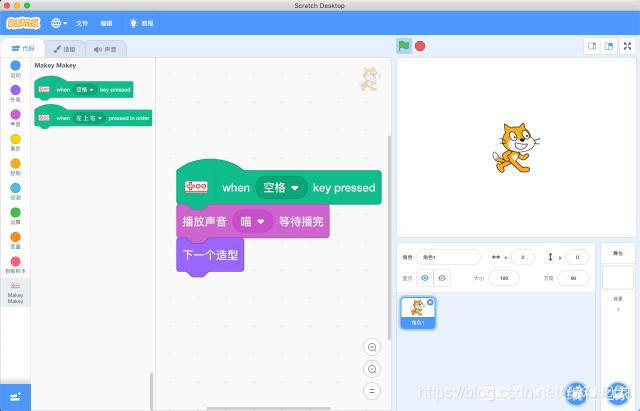
Task: Select the blue 运动 Motion category
Action: tap(16, 69)
